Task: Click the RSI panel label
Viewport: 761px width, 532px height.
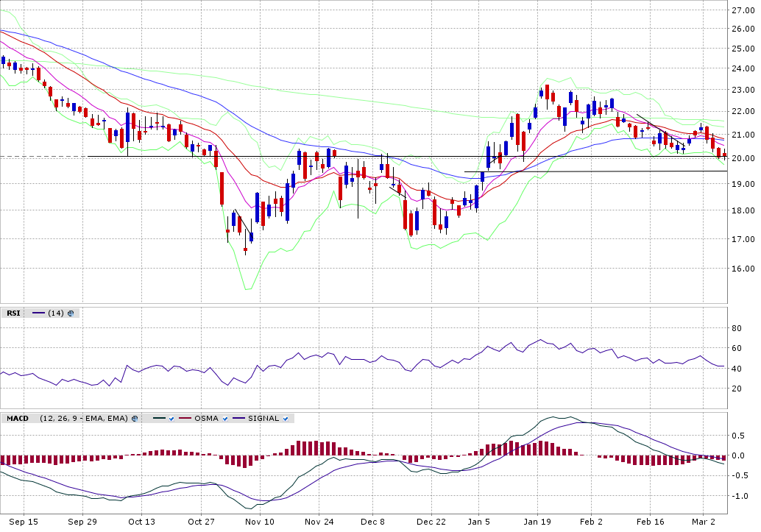Action: pyautogui.click(x=13, y=313)
